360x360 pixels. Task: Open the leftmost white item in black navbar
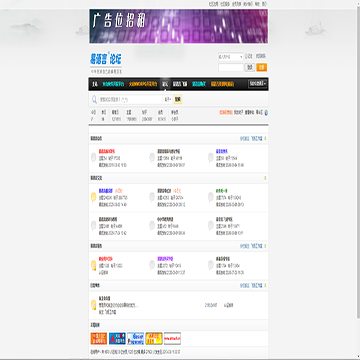[x=95, y=84]
